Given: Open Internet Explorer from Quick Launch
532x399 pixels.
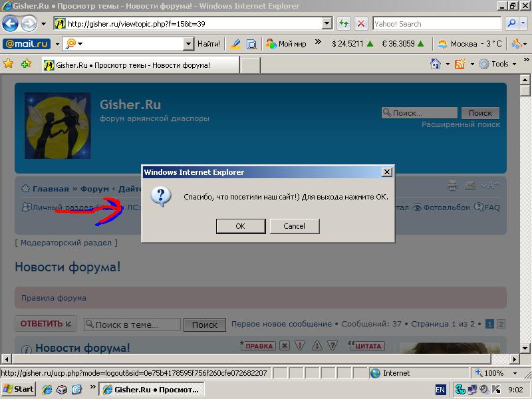Looking at the screenshot, I should tap(47, 389).
